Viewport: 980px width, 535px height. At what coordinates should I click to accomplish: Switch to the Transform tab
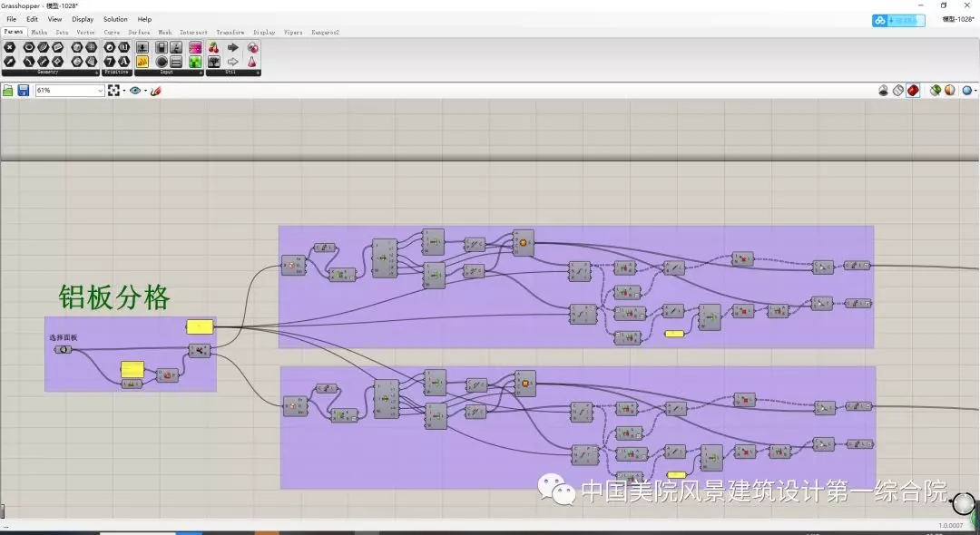230,32
